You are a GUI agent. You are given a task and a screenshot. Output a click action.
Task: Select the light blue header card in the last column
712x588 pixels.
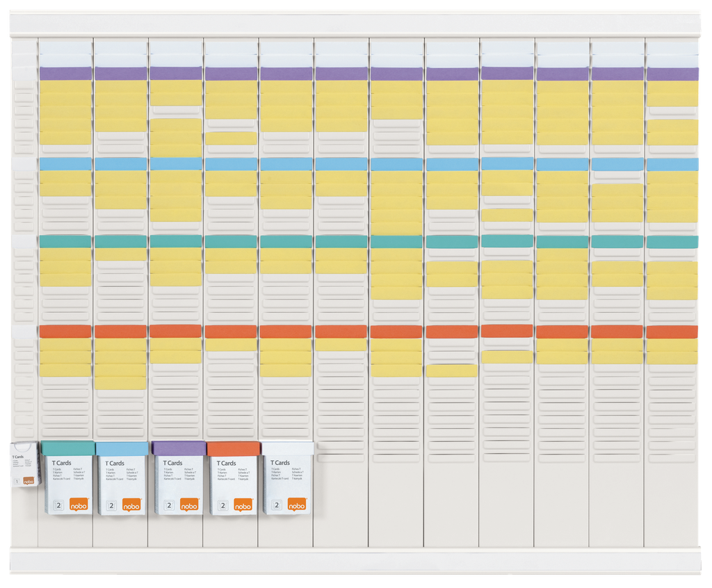coord(672,165)
